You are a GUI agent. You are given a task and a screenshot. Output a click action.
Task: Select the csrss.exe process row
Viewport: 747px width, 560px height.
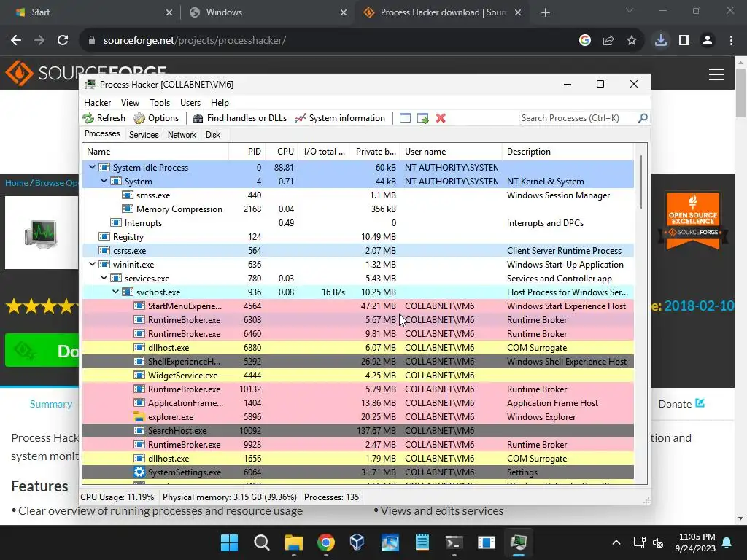pyautogui.click(x=357, y=250)
